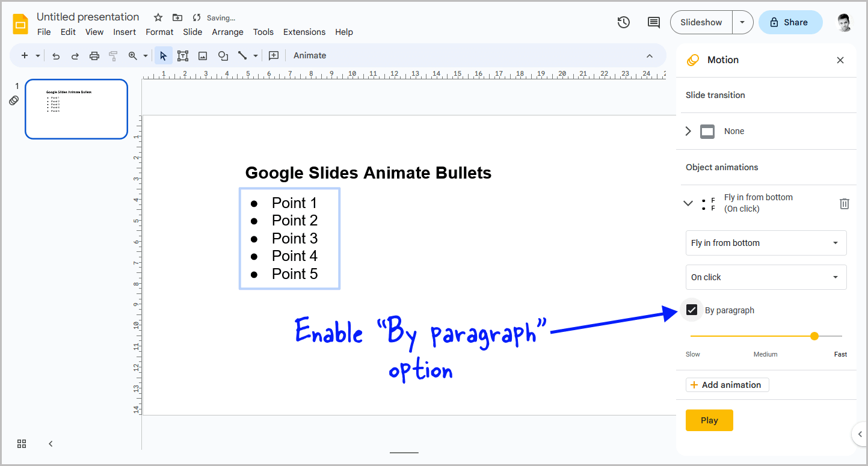Collapse the Fly in from bottom animation

(x=688, y=203)
